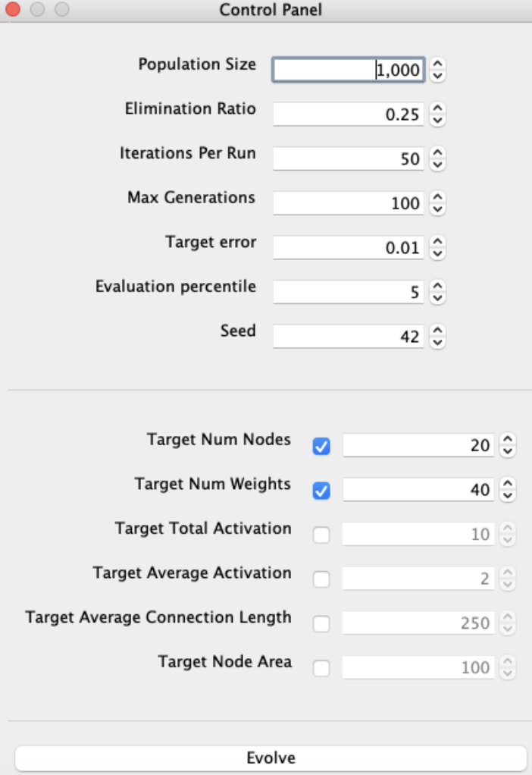
Task: Enable the Target Total Activation checkbox
Action: coord(321,535)
